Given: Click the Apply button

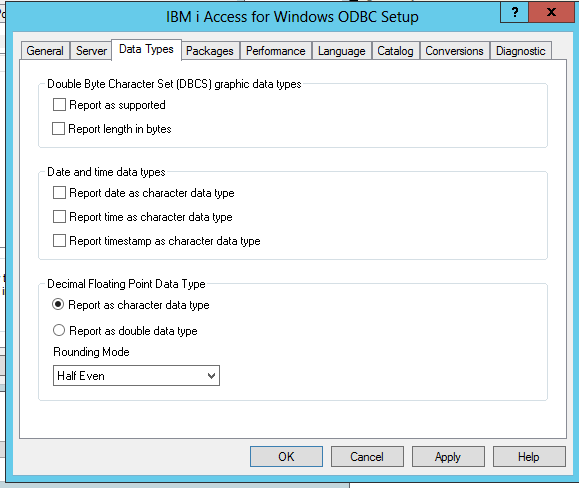Looking at the screenshot, I should coord(448,457).
